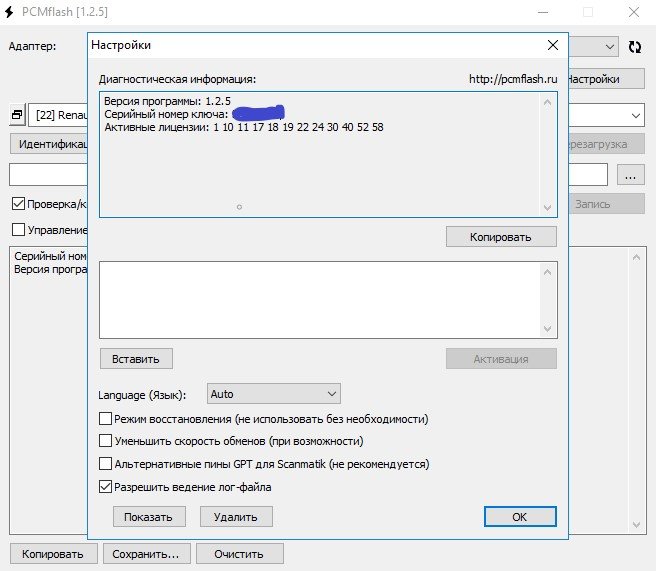Toggle Уменьшить скорость обменов checkbox
Image resolution: width=656 pixels, height=571 pixels.
(106, 441)
